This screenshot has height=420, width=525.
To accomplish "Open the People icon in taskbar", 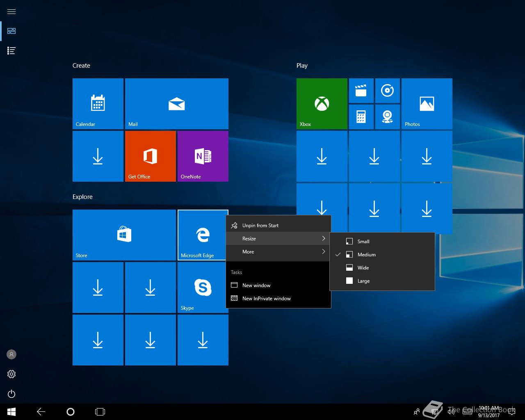I will point(417,412).
